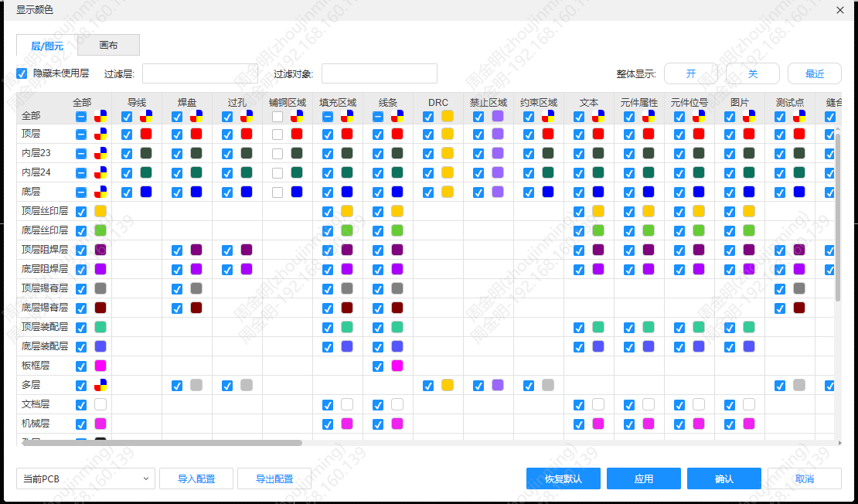Click the 过滤层 input field
This screenshot has width=858, height=504.
coord(200,74)
